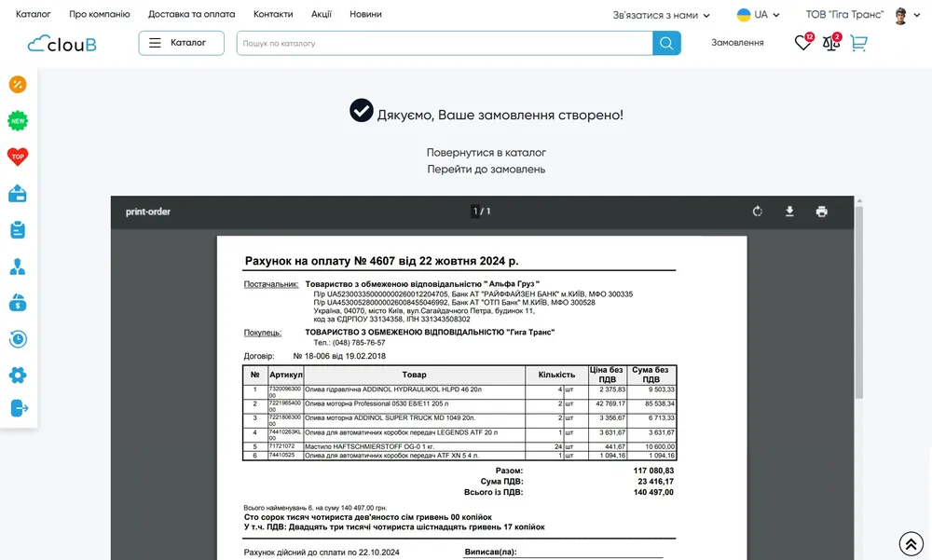
Task: Open the comparison scales icon
Action: tap(831, 43)
